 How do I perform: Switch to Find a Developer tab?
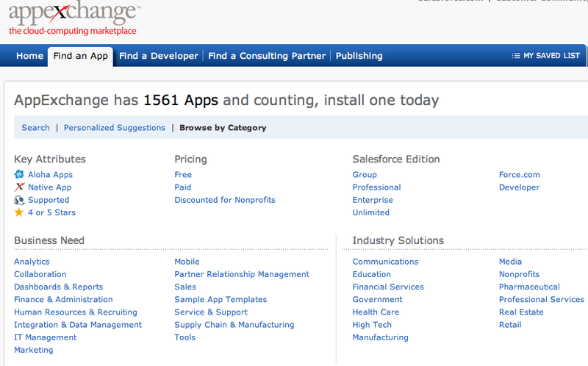(x=158, y=56)
